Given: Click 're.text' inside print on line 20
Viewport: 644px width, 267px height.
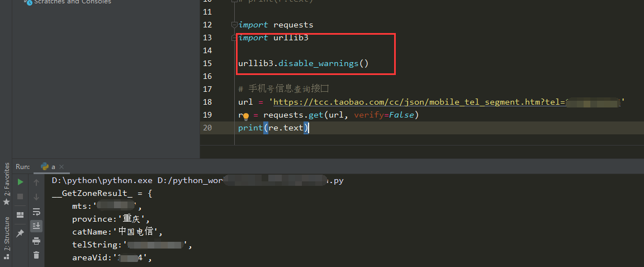Looking at the screenshot, I should click(x=286, y=128).
